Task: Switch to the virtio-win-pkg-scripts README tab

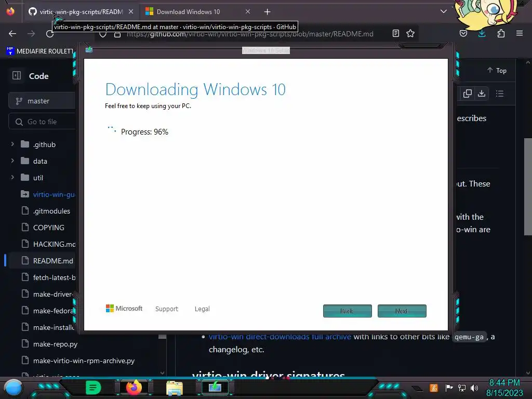Action: click(81, 12)
